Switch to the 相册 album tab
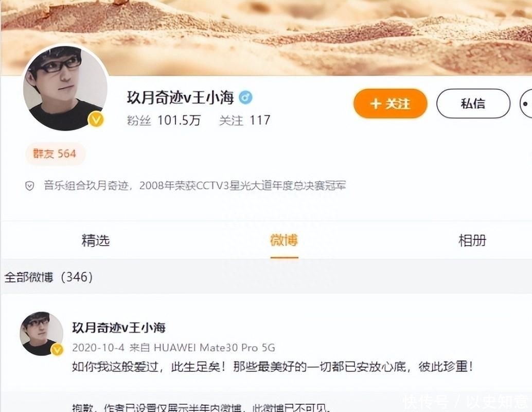This screenshot has width=532, height=412. (472, 241)
